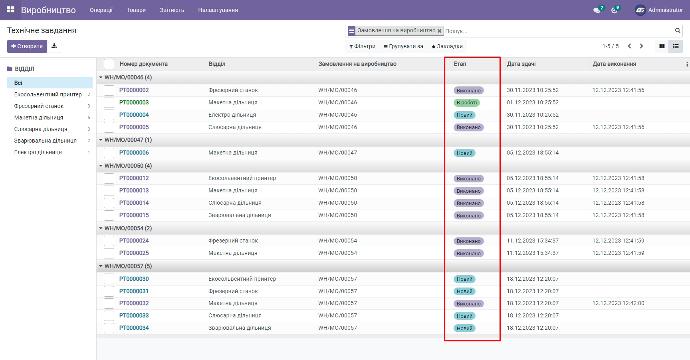Click the group-by facet icon in search box

[x=351, y=31]
